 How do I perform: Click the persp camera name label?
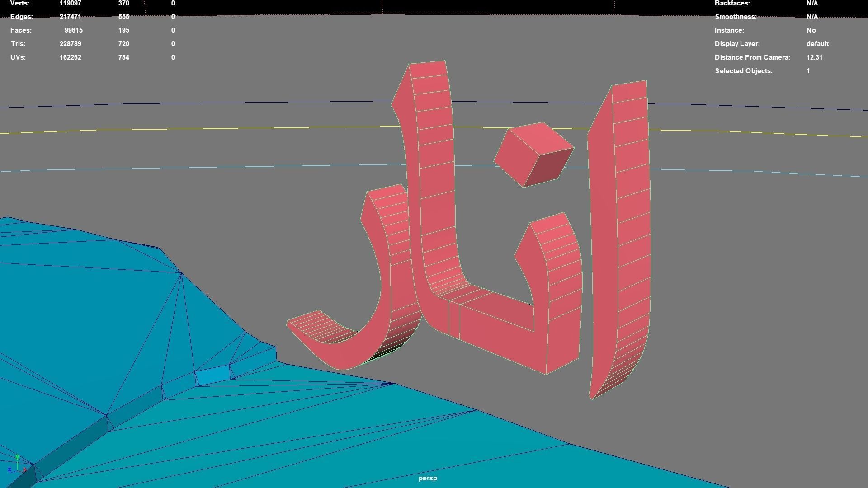[428, 478]
